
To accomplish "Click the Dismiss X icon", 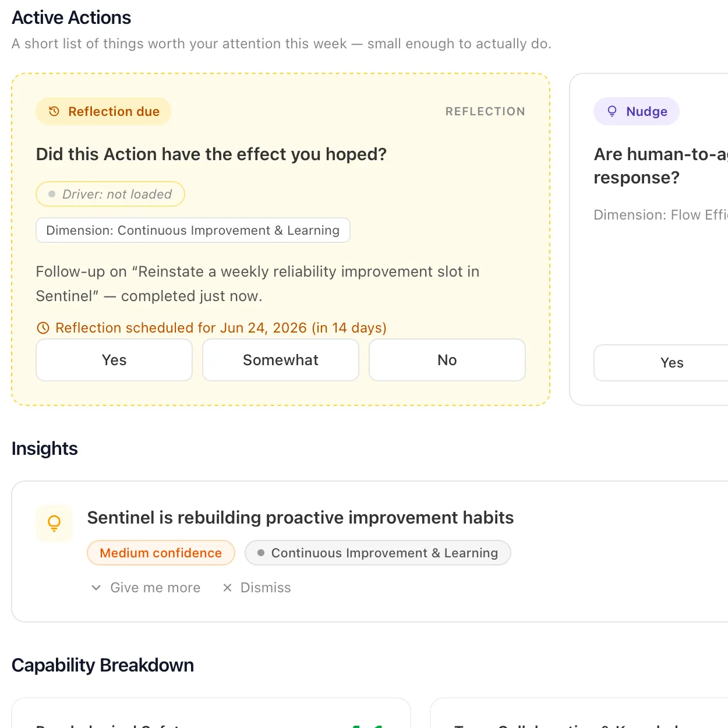I will coord(228,588).
